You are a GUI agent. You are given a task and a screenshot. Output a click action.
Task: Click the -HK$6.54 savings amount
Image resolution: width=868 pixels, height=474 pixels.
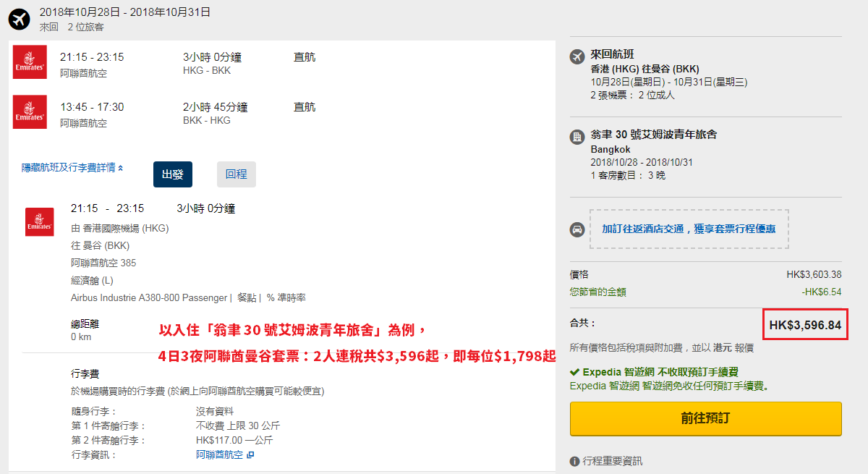pos(822,292)
